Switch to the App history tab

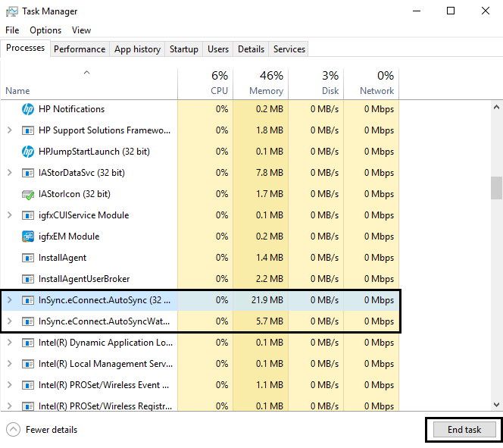137,49
